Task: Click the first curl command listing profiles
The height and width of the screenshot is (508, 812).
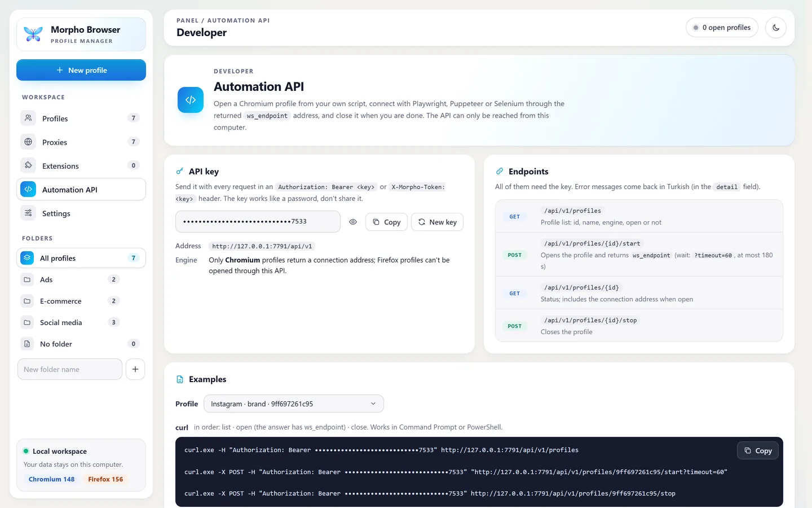Action: click(381, 450)
